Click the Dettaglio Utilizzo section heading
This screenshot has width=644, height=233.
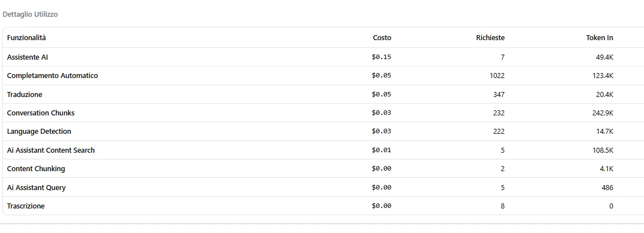(x=30, y=14)
